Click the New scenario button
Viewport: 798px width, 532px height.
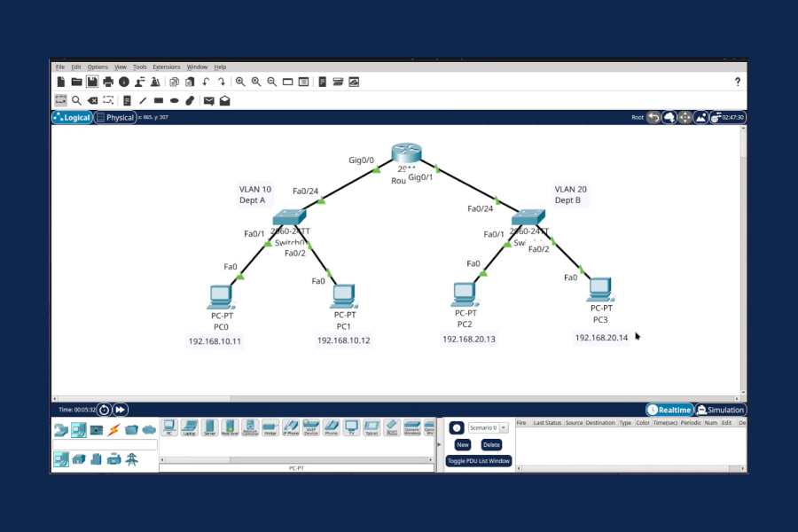tap(462, 444)
